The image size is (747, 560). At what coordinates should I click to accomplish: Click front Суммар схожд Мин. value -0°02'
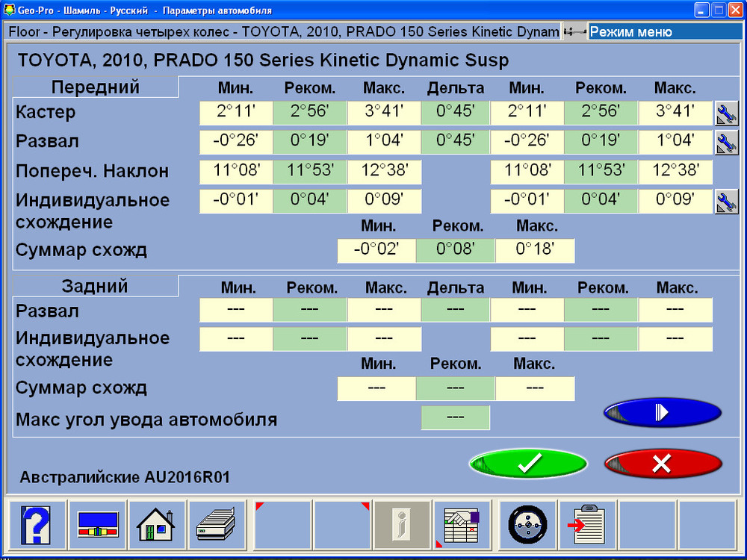[376, 250]
